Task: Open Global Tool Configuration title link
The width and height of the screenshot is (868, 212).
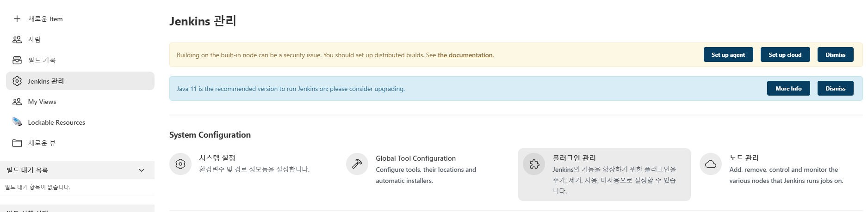Action: [x=415, y=158]
